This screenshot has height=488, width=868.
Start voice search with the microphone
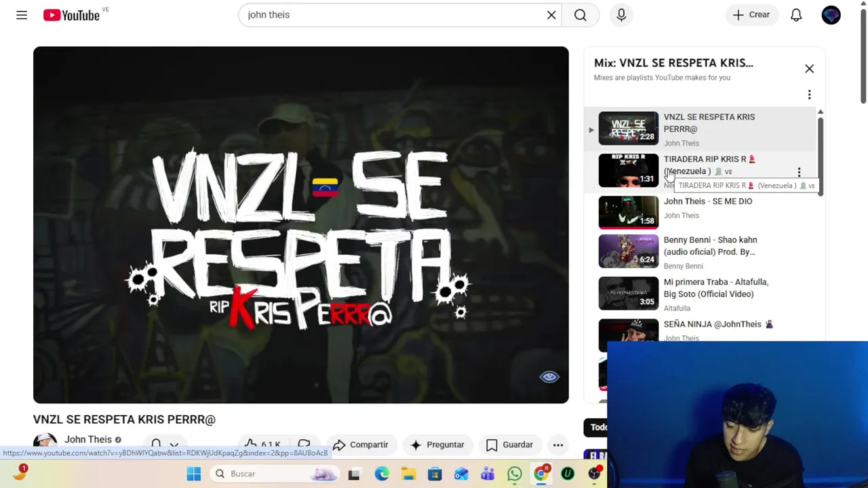coord(621,15)
